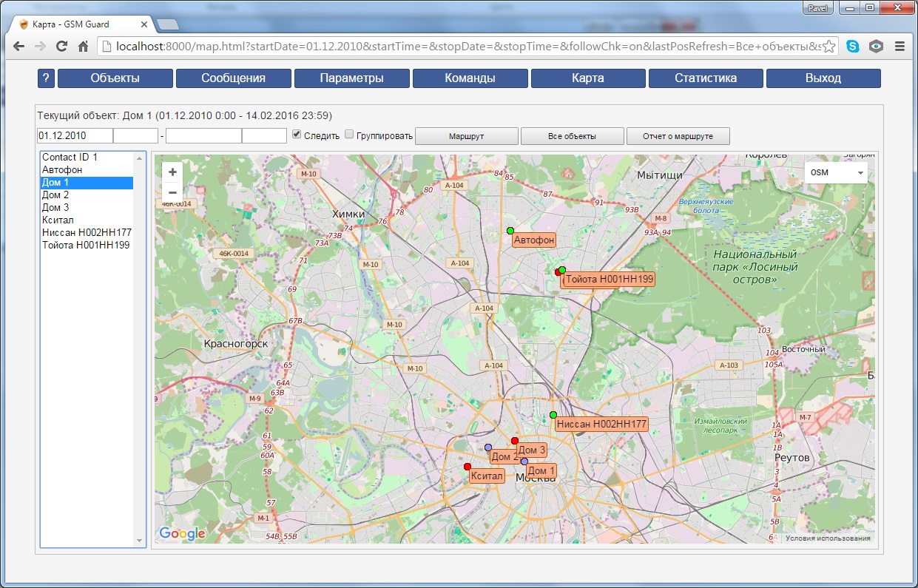Viewport: 918px width, 588px height.
Task: Click the Маршрут button
Action: click(x=466, y=136)
